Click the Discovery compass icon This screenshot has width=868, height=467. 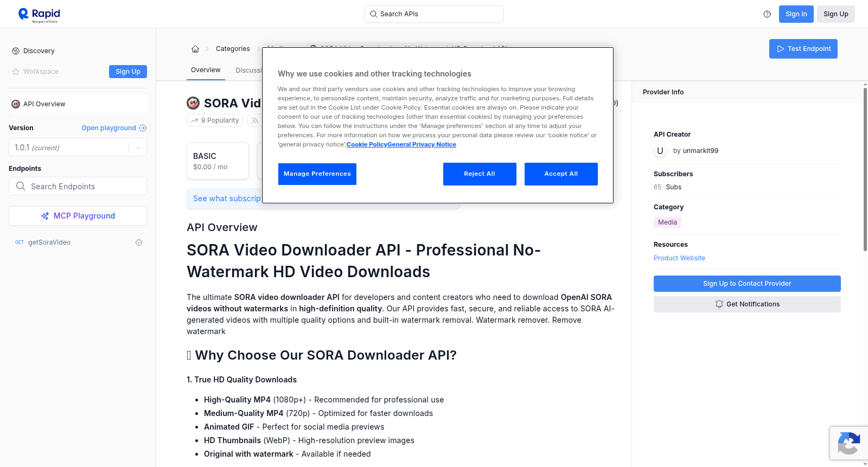coord(16,51)
